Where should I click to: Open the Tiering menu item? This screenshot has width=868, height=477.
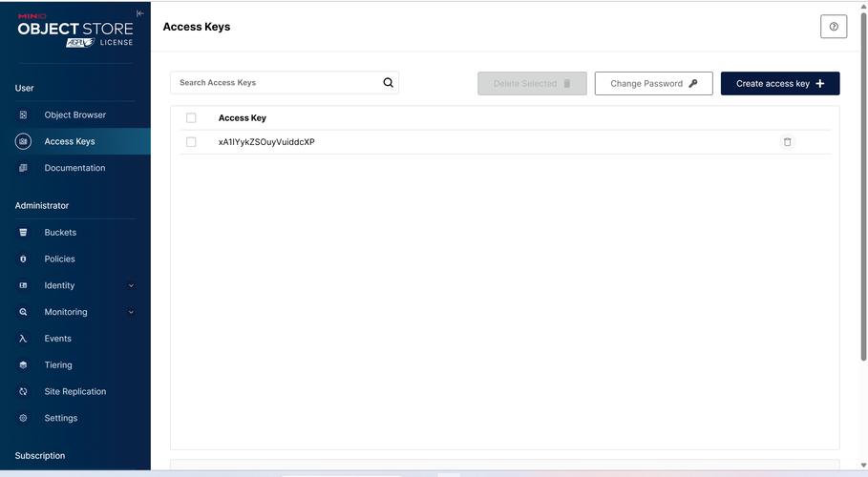(x=58, y=365)
